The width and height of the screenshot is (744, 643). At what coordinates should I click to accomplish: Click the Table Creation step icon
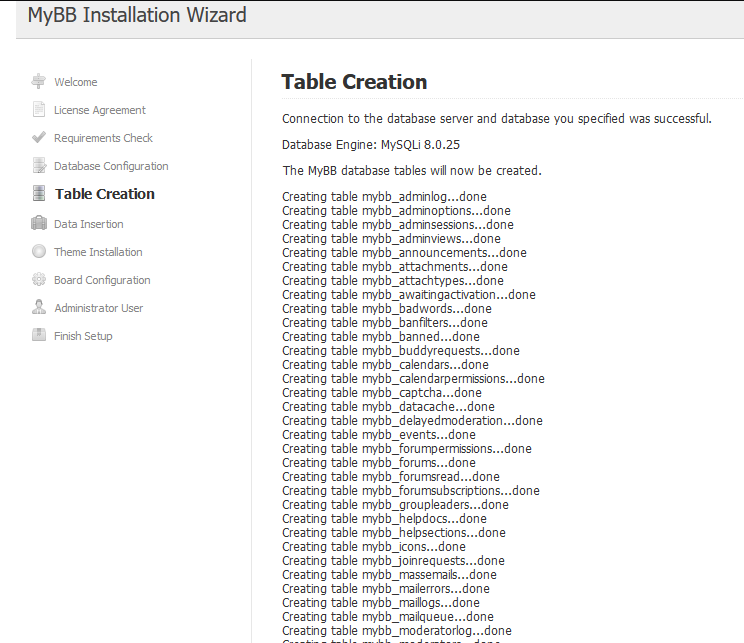point(39,194)
